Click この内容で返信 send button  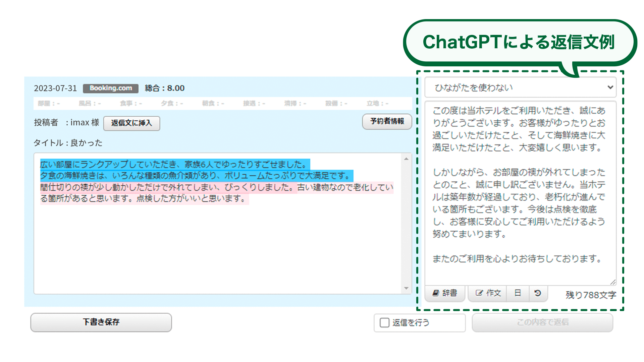542,322
